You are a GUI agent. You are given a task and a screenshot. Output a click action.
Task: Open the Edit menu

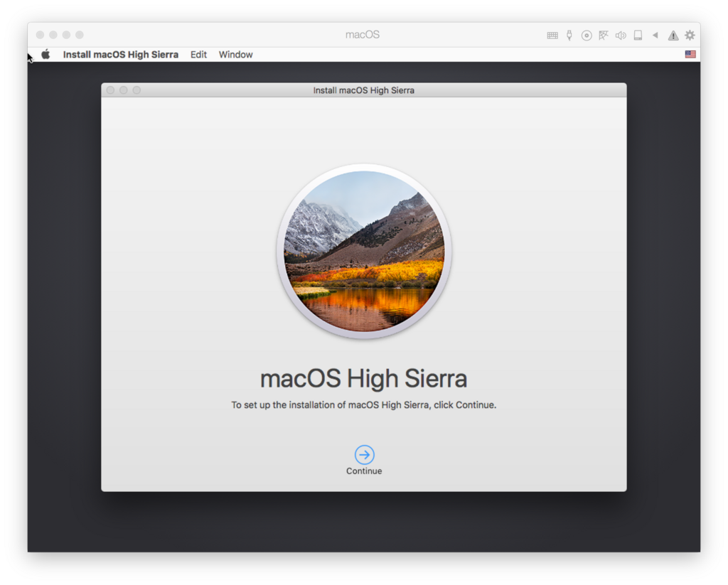[199, 54]
